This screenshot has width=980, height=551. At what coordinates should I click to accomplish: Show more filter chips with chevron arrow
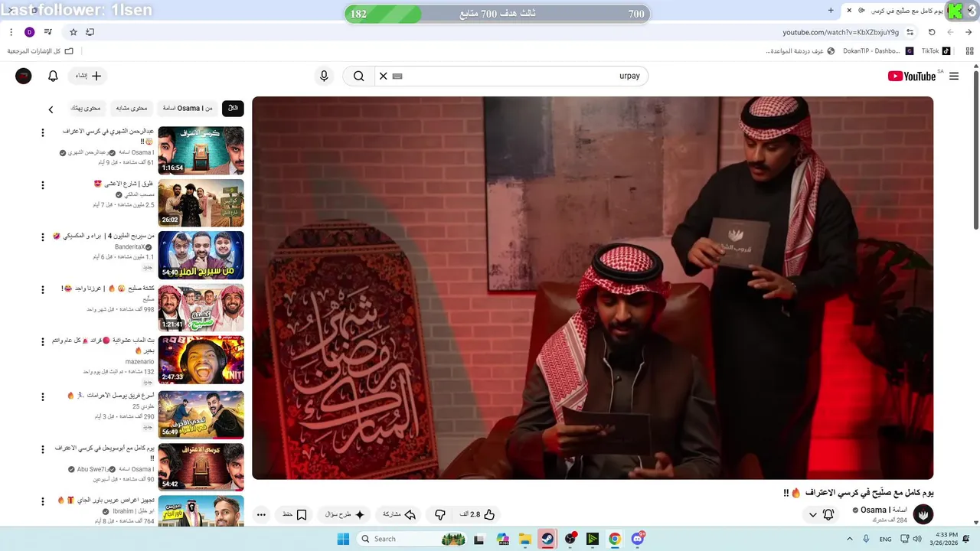pyautogui.click(x=51, y=109)
